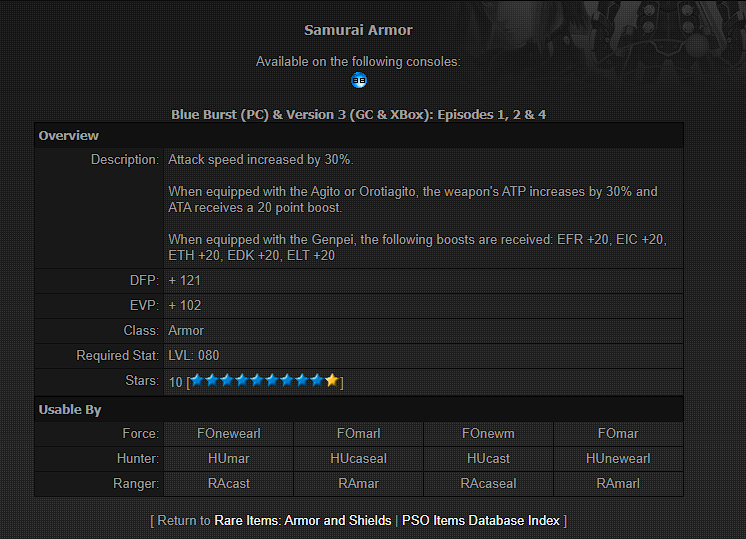Select the HUmar cell
This screenshot has height=539, width=746.
pos(228,459)
